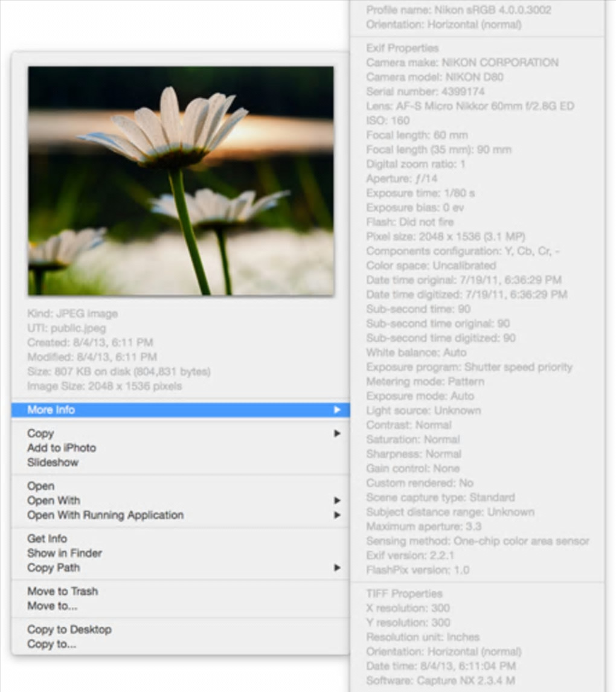Screen dimensions: 616x692
Task: Click Maximum aperture: 3.3 entry
Action: (x=423, y=527)
